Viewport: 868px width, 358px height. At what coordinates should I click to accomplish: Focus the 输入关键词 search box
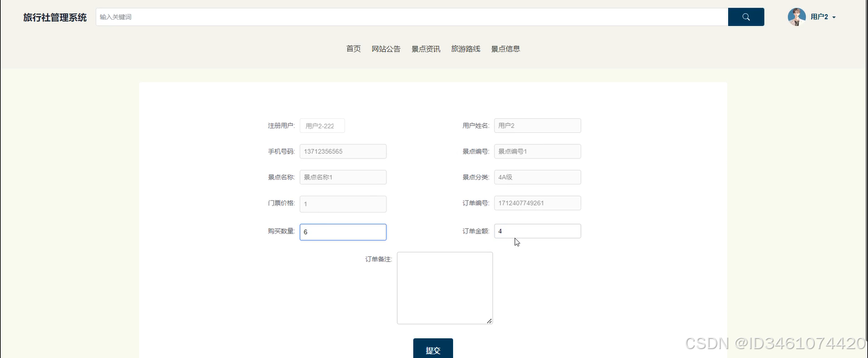tap(412, 17)
